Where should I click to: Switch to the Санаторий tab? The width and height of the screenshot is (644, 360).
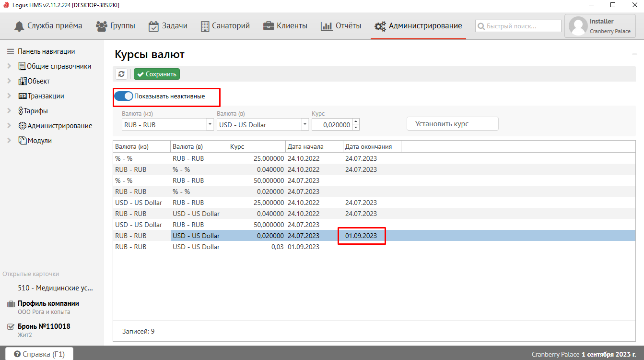pos(225,26)
